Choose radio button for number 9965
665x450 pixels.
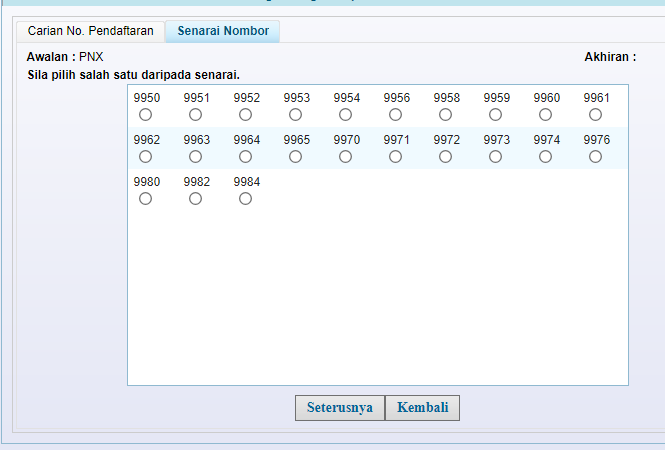[296, 157]
